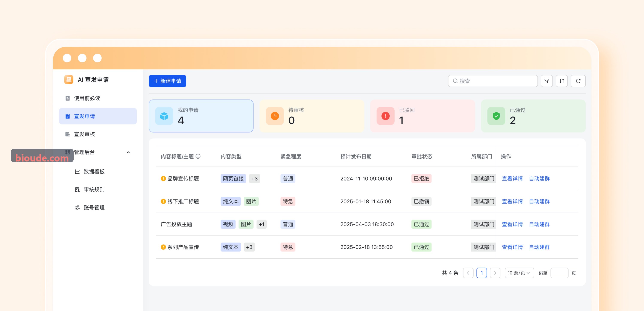
Task: Select the 待审核 summary card
Action: (x=311, y=116)
